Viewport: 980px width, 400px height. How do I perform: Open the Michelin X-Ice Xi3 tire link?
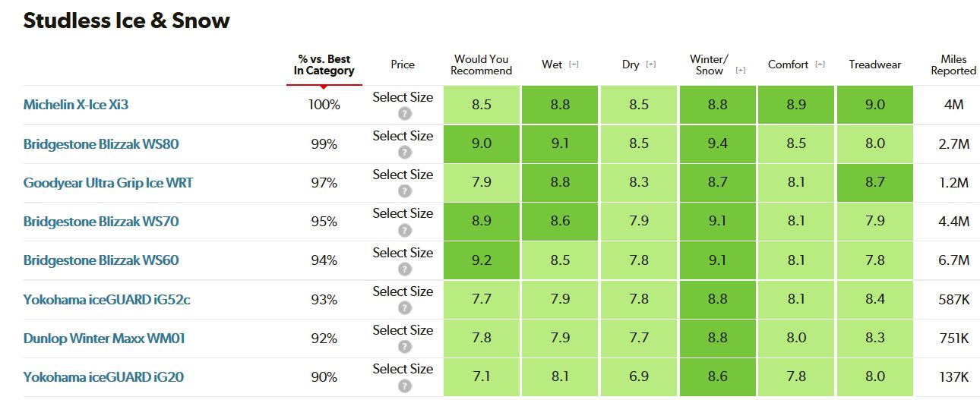76,105
